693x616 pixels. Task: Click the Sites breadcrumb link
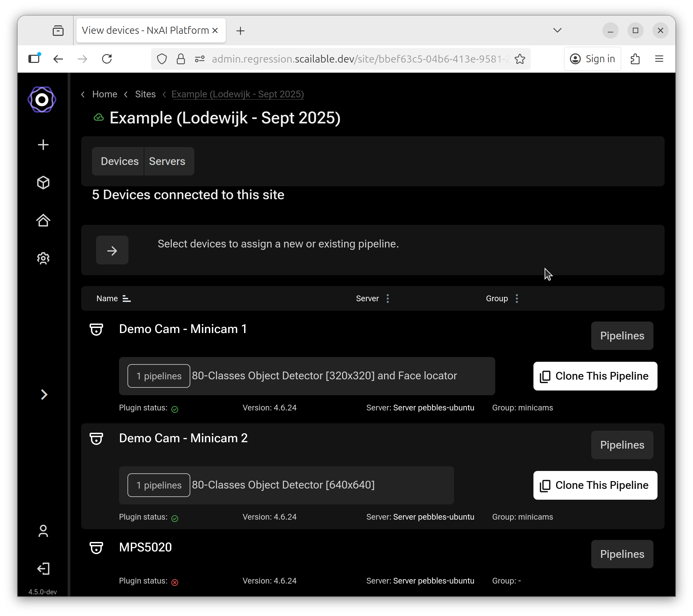coord(145,94)
